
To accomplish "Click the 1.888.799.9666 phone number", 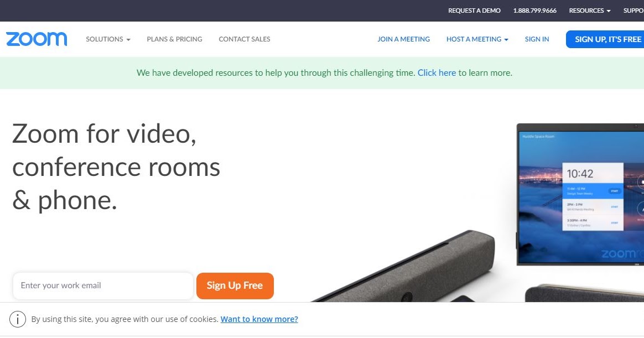I will click(x=535, y=11).
